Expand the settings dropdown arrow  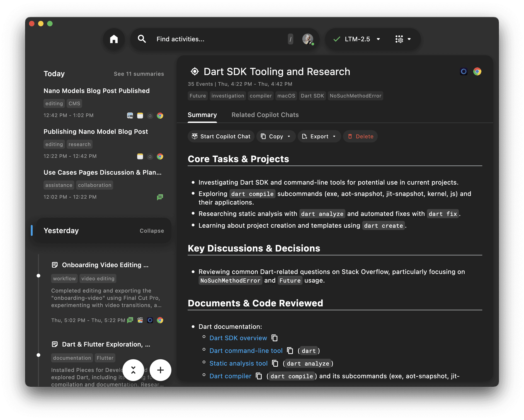pyautogui.click(x=409, y=39)
